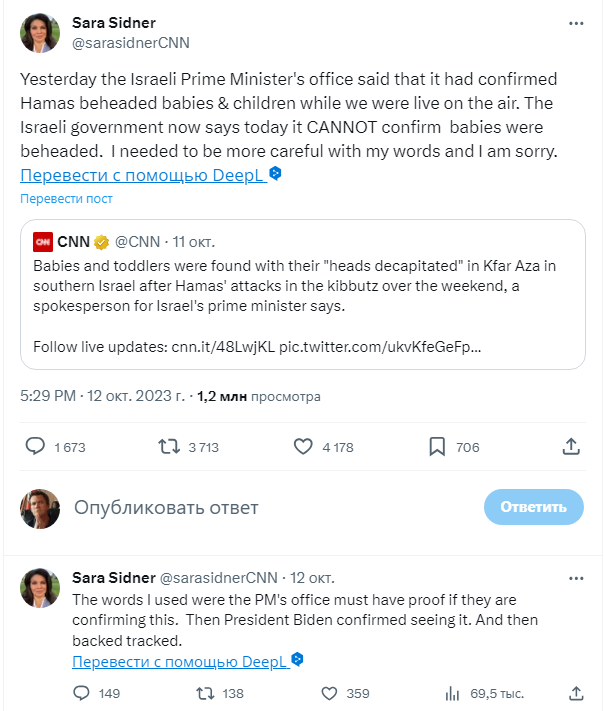
Task: Bookmark the main tweet
Action: tap(437, 447)
